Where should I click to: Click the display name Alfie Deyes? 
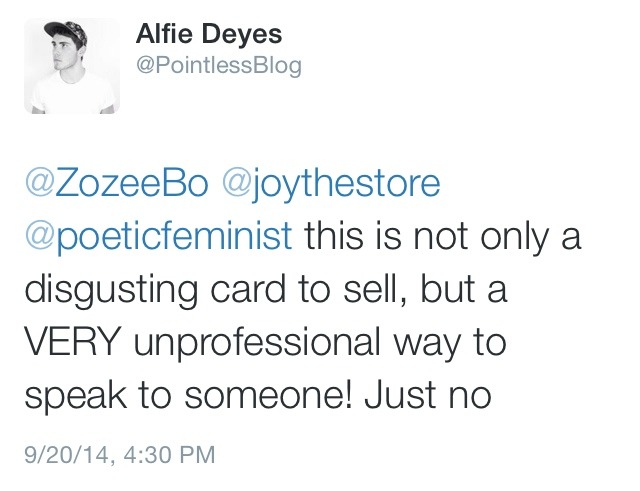[x=208, y=35]
